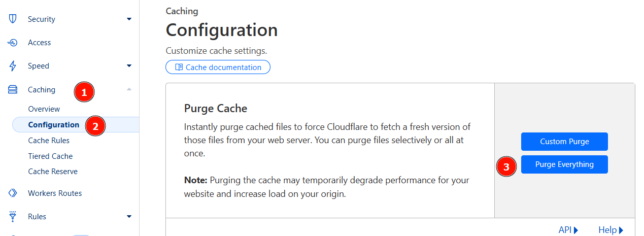644x236 pixels.
Task: Click the Workers Routes icon
Action: pos(13,193)
